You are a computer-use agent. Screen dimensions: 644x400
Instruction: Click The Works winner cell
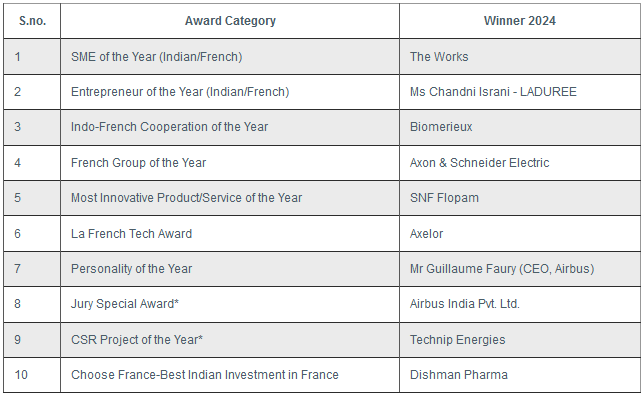point(439,57)
